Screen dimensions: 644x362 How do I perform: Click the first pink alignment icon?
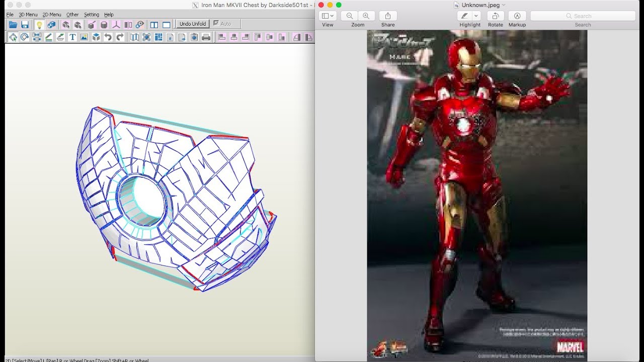click(x=222, y=37)
